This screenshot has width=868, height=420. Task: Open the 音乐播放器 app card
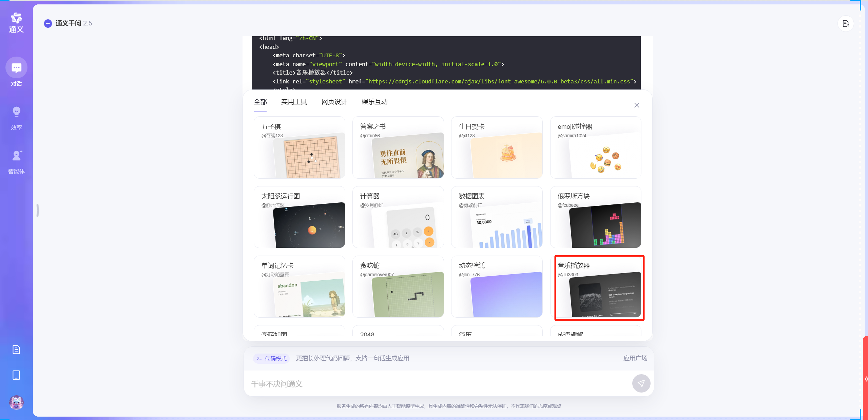[599, 287]
